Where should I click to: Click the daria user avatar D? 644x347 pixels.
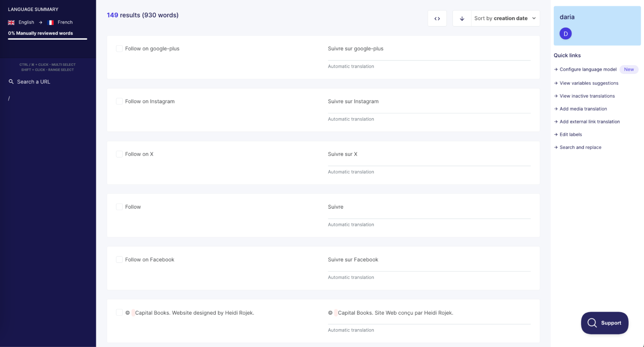pyautogui.click(x=565, y=34)
